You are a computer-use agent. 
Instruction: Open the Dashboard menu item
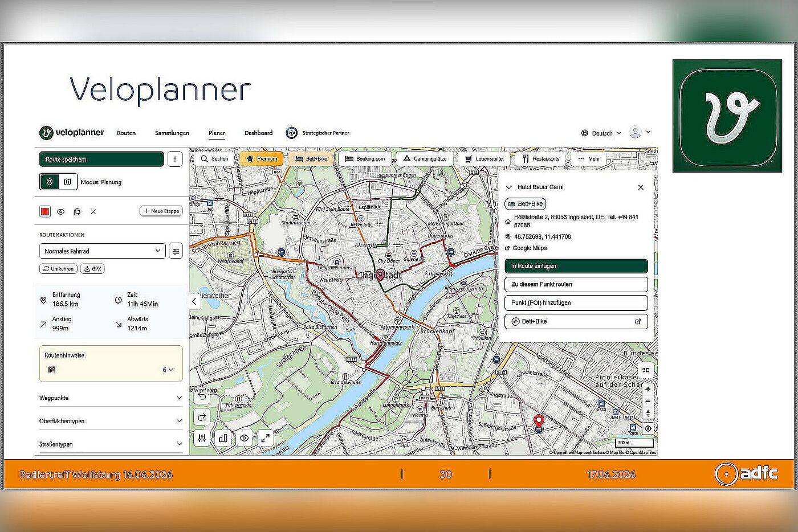(x=258, y=133)
